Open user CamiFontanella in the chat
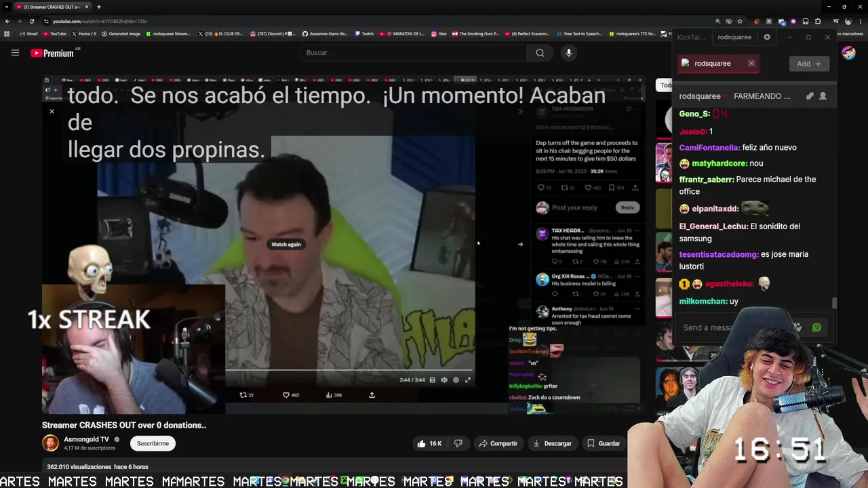 [x=710, y=147]
